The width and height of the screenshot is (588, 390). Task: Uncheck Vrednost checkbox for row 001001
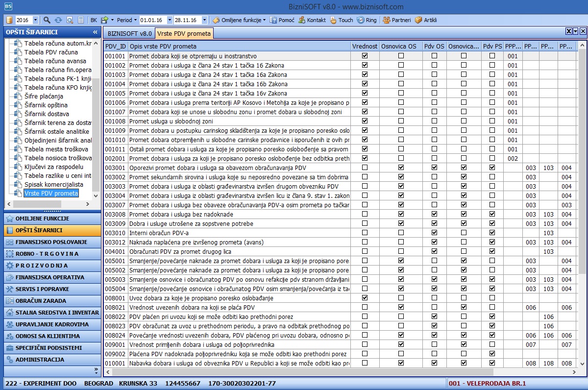365,56
